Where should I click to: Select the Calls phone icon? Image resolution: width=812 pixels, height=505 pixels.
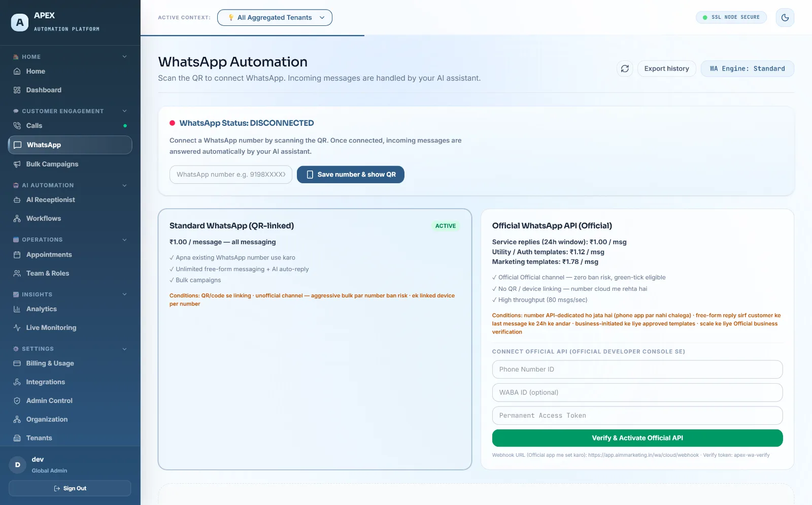17,126
